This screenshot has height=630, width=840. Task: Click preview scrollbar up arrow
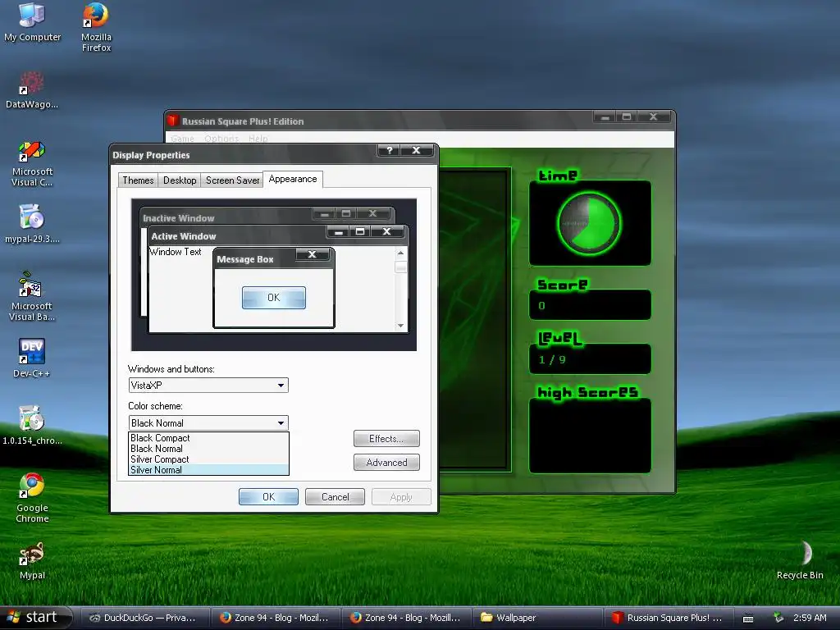point(400,253)
